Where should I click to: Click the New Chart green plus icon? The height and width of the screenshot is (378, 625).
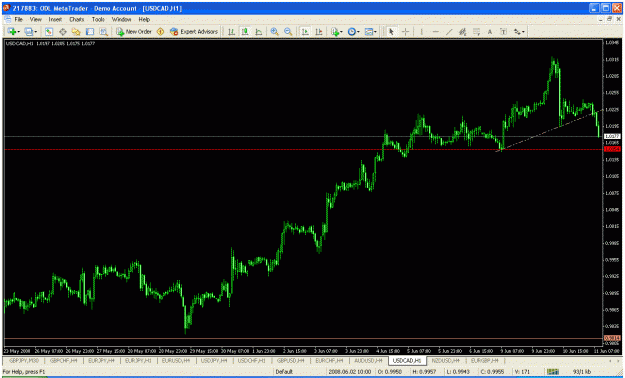click(11, 32)
